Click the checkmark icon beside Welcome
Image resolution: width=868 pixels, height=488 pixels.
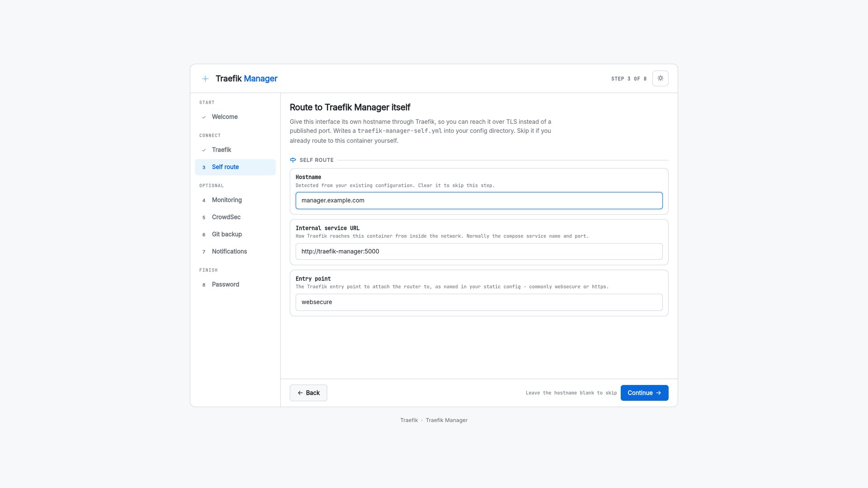pyautogui.click(x=204, y=117)
